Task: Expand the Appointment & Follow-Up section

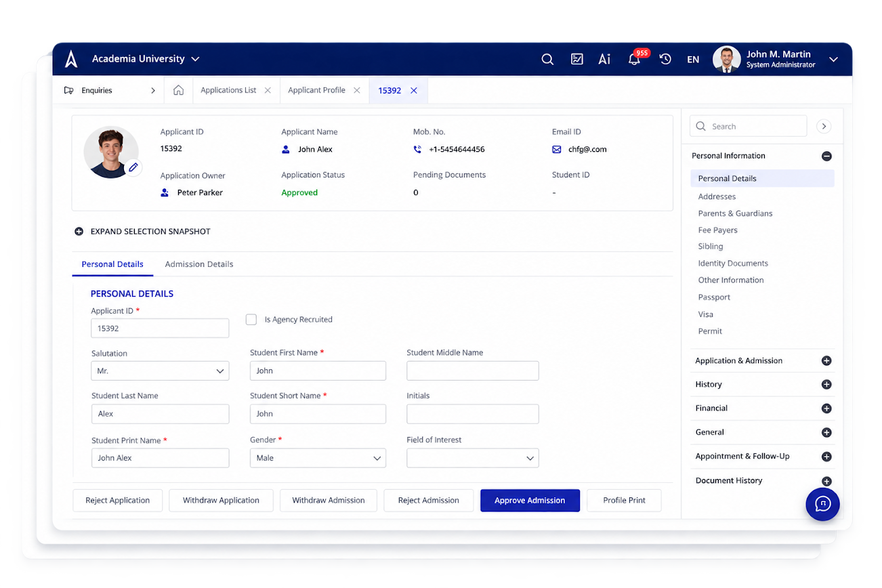Action: [x=826, y=457]
